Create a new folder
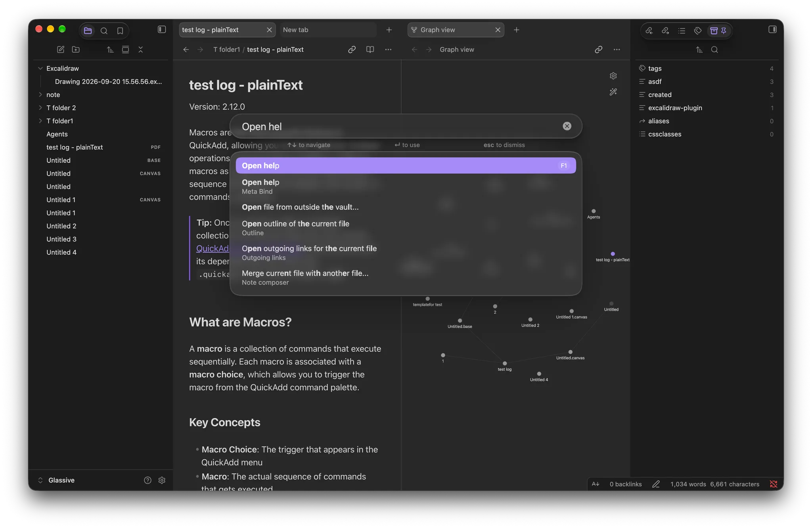812x528 pixels. (x=76, y=50)
